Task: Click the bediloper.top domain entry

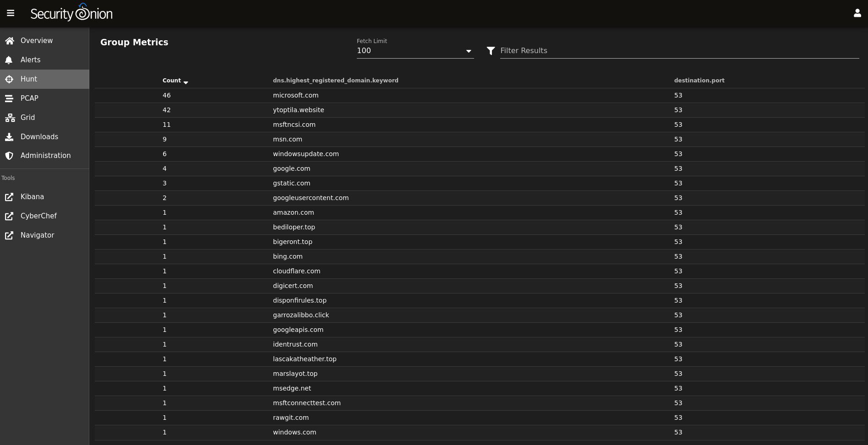Action: [294, 227]
